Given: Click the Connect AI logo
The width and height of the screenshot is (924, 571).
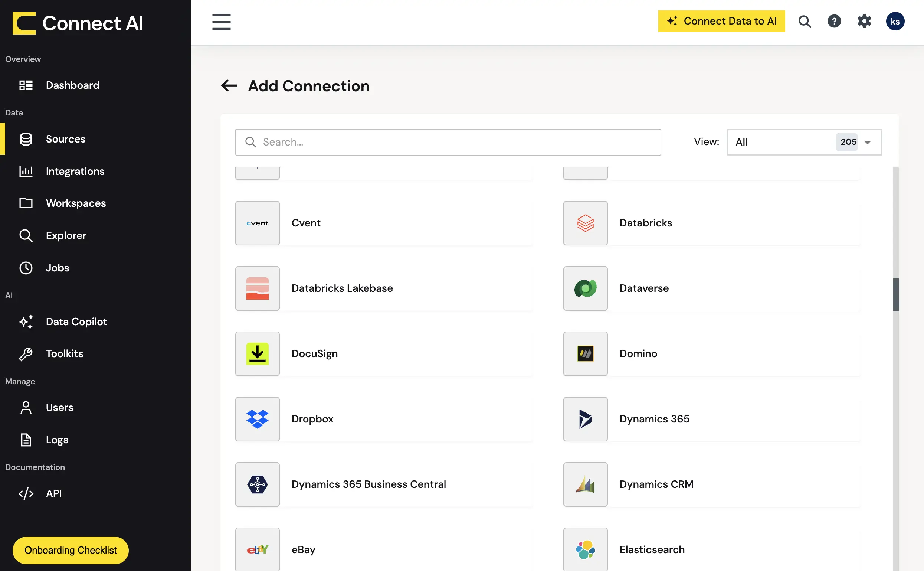Looking at the screenshot, I should pyautogui.click(x=78, y=23).
